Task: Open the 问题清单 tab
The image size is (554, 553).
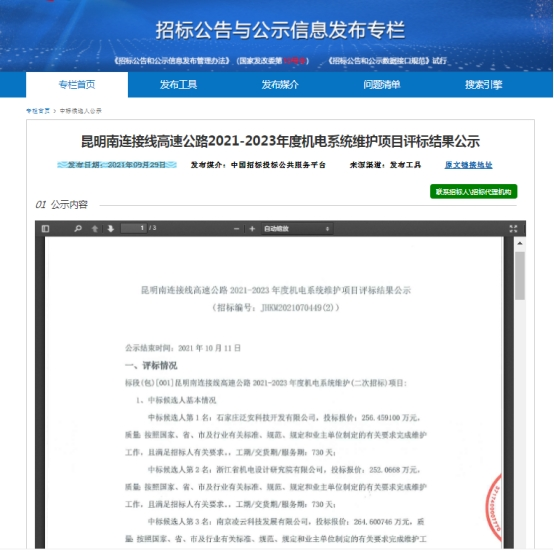Action: click(382, 84)
